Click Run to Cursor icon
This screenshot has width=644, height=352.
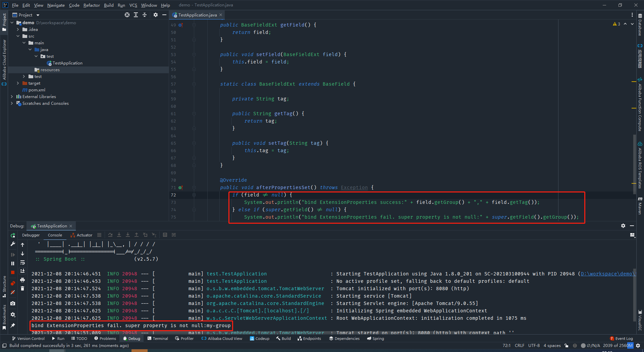[154, 235]
